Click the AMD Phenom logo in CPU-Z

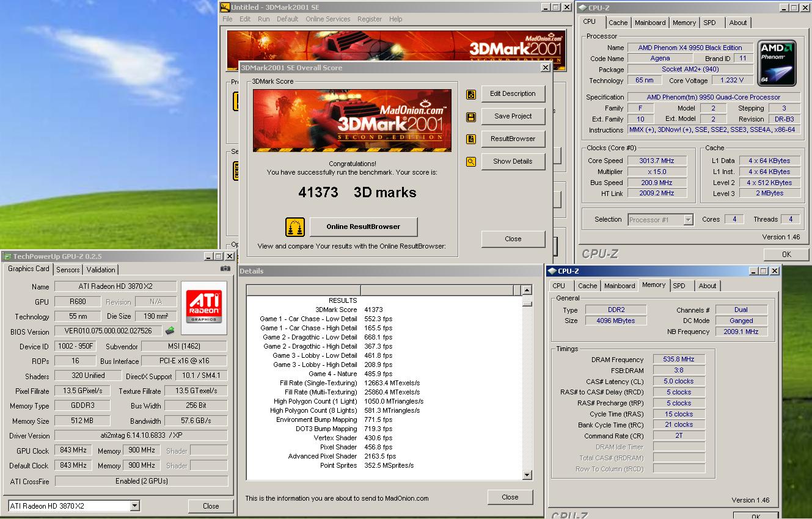click(x=777, y=62)
